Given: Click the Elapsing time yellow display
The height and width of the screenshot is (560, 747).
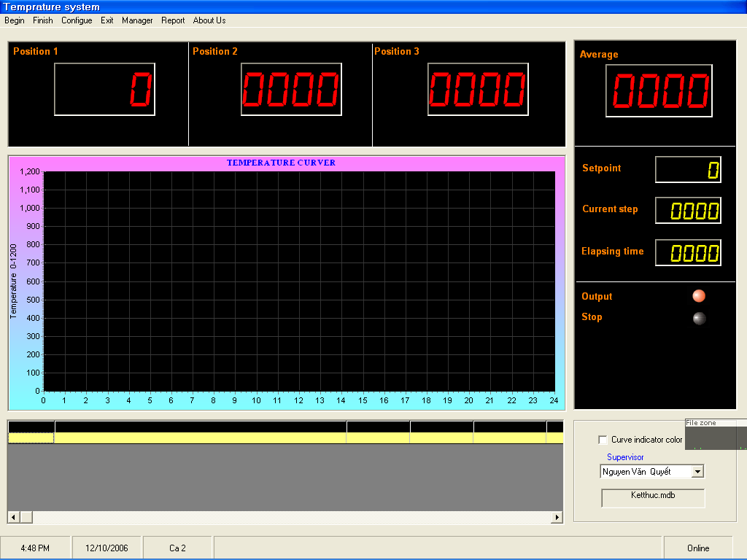Looking at the screenshot, I should 688,253.
